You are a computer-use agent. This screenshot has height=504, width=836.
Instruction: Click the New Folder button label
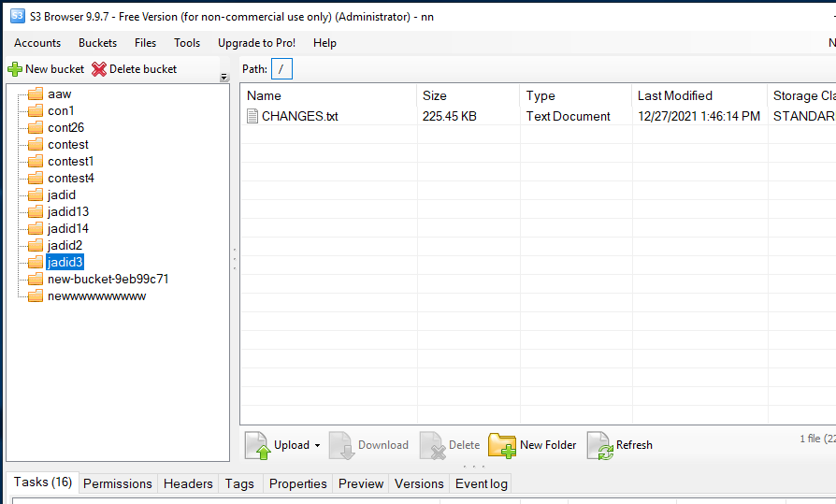tap(548, 445)
